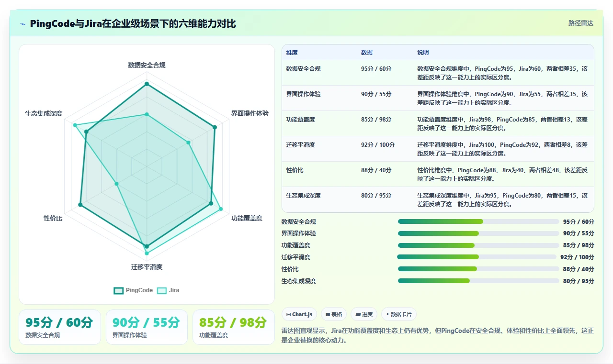
Task: Click the 迁移平滑度 table row label
Action: coord(301,145)
